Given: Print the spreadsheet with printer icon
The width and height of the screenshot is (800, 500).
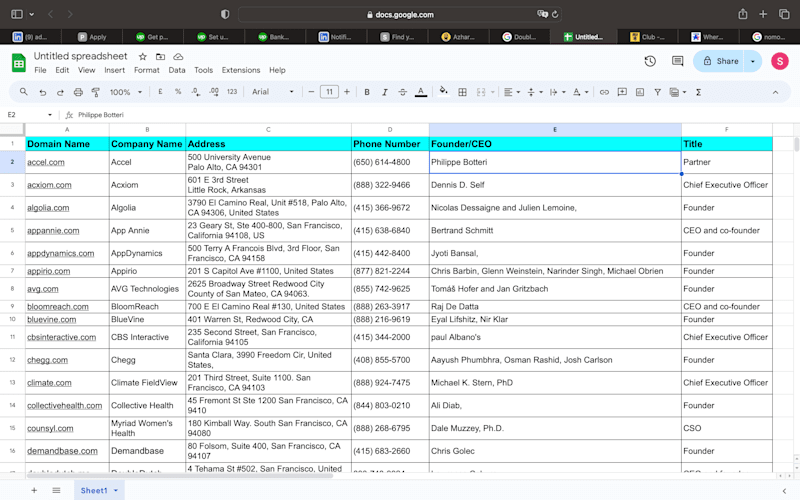Looking at the screenshot, I should [x=78, y=92].
